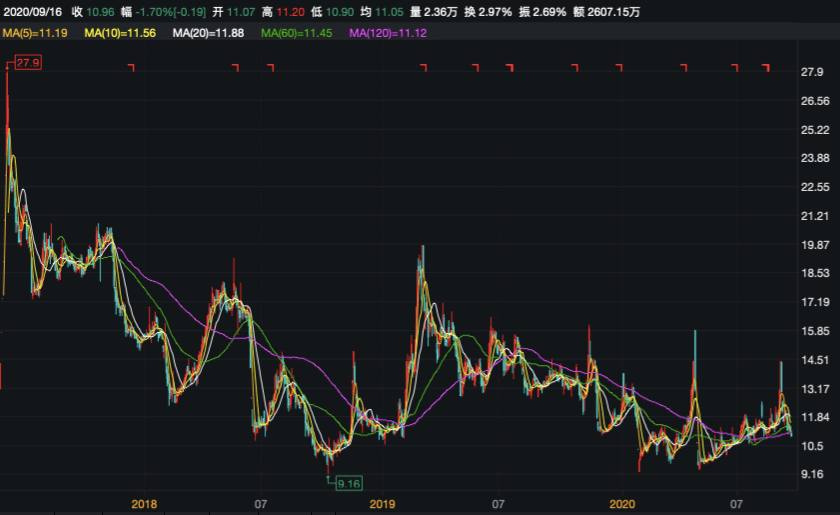Jump to the 2018 time axis label
This screenshot has width=840, height=515.
(145, 503)
